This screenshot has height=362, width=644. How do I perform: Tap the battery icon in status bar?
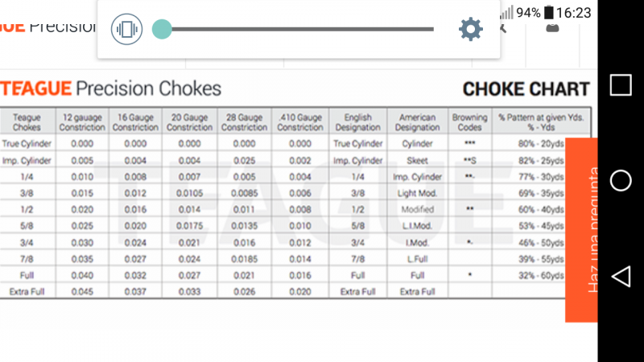pos(549,12)
